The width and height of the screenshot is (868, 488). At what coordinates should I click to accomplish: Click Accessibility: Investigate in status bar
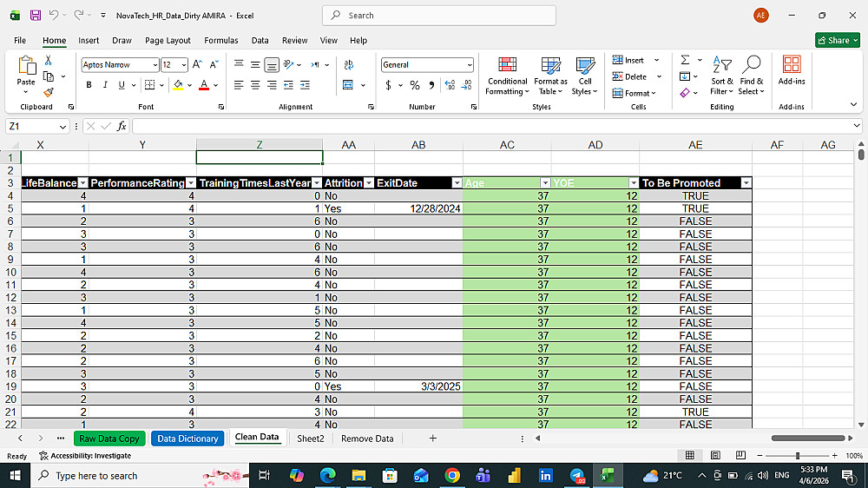pos(85,456)
